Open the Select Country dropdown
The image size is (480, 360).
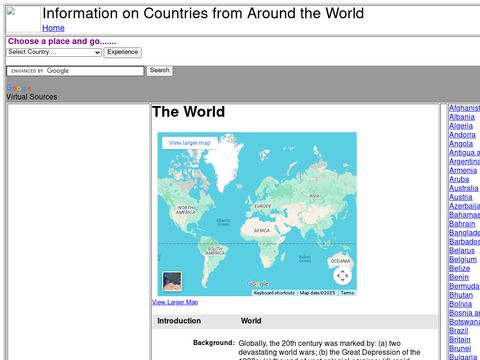[x=54, y=52]
